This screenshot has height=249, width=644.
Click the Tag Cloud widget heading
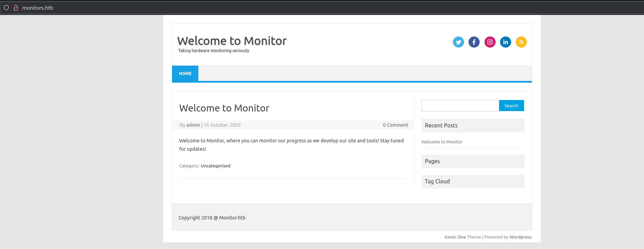[x=437, y=182]
